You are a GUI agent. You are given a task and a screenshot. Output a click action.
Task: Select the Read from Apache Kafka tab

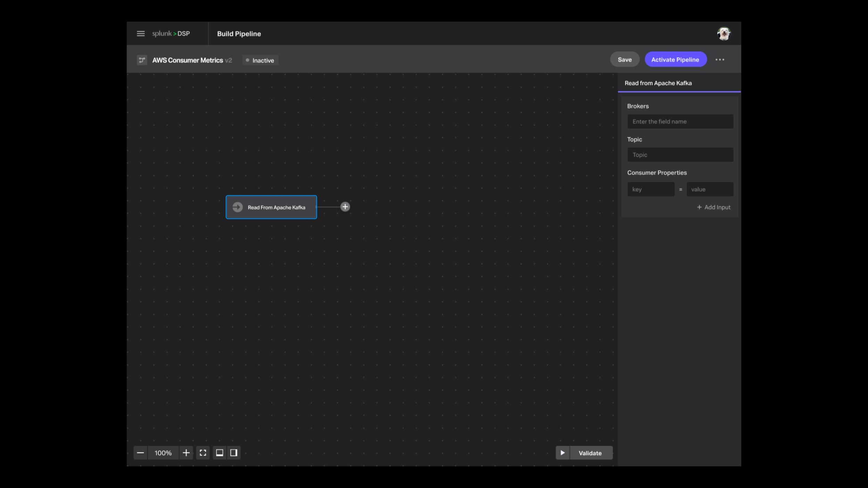point(658,83)
